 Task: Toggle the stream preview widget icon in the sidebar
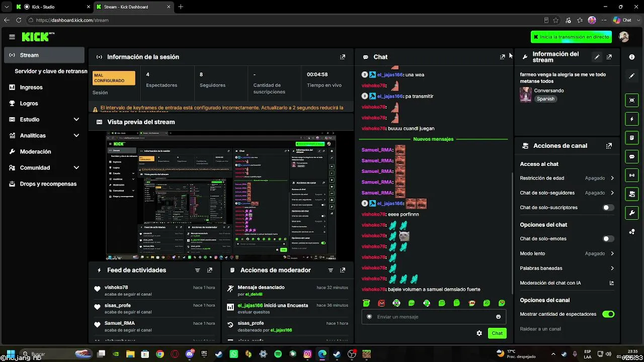click(632, 100)
